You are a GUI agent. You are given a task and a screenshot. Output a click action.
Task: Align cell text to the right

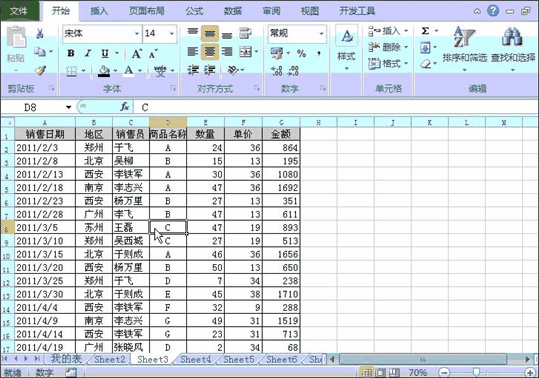pyautogui.click(x=227, y=52)
